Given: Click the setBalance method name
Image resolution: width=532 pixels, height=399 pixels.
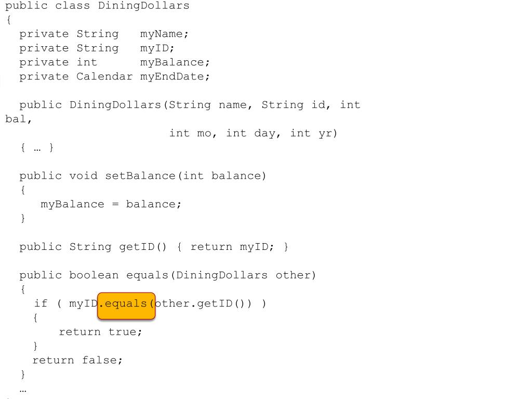Looking at the screenshot, I should coord(140,176).
